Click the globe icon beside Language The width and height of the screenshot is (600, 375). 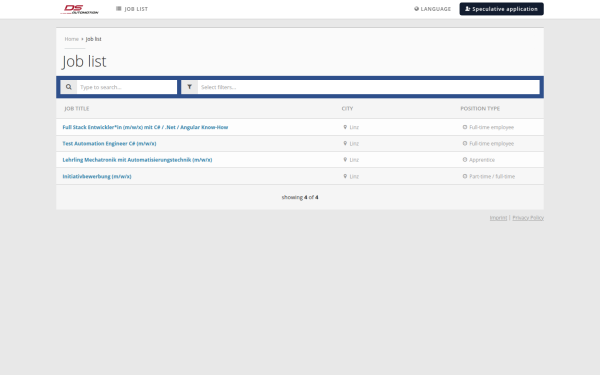416,9
